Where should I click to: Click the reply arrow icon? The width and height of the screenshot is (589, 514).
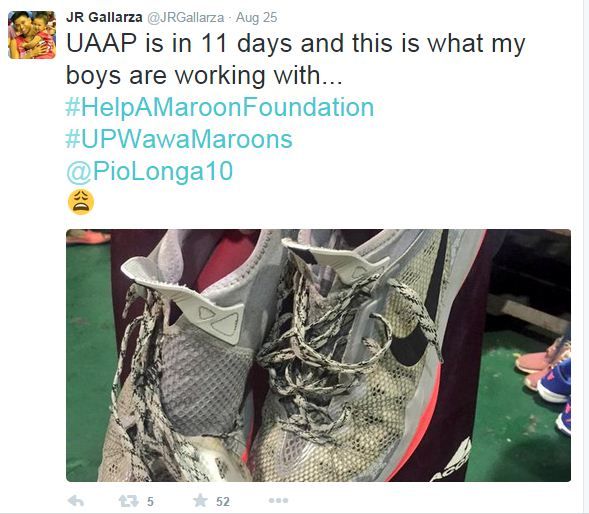coord(76,501)
